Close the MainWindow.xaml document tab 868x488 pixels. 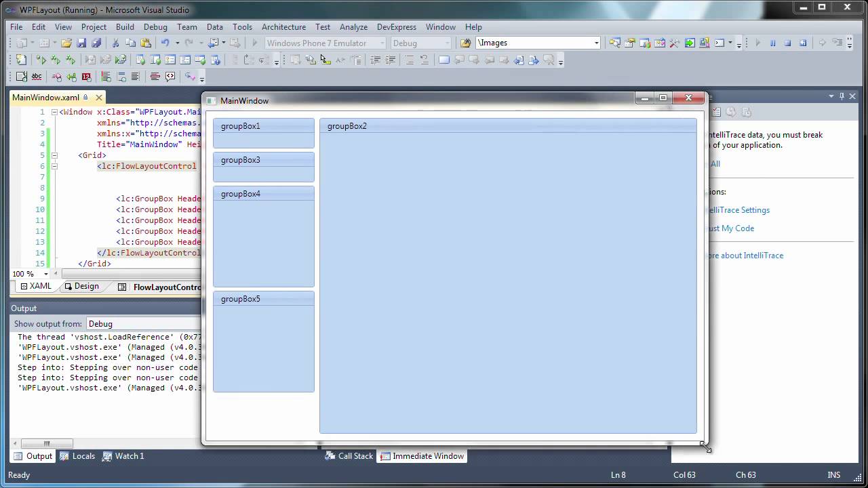(98, 98)
